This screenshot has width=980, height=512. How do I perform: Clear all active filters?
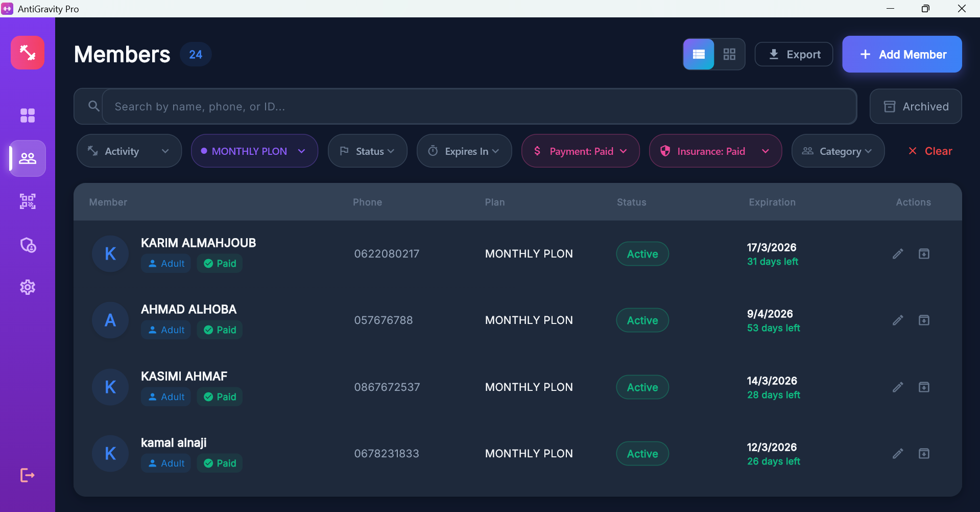[930, 151]
